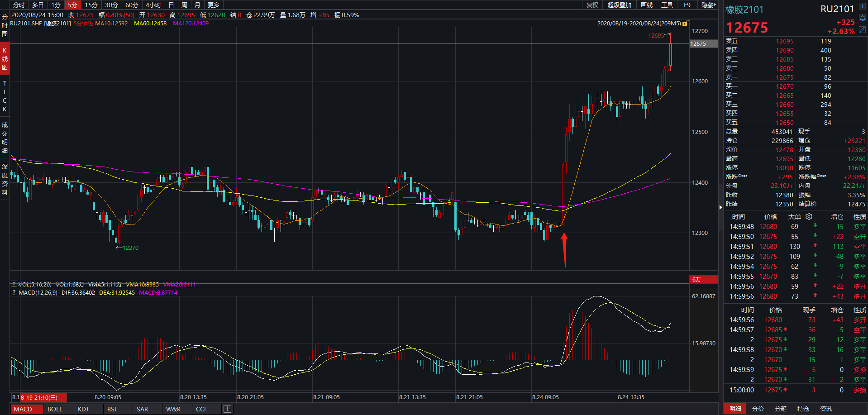
Task: Open price alert bell icon
Action: (862, 19)
